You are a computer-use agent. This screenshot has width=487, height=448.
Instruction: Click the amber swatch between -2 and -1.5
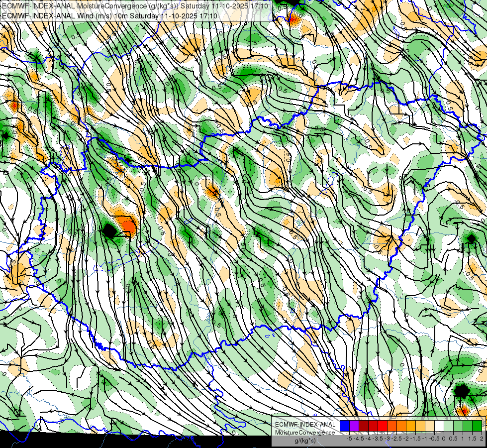click(x=411, y=426)
